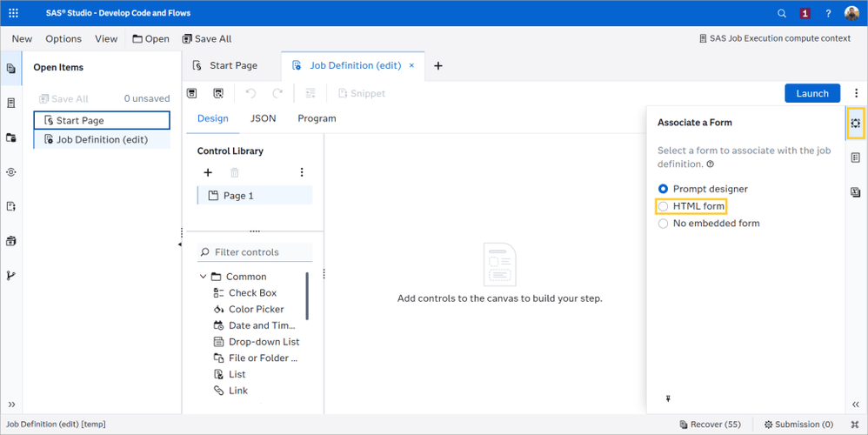This screenshot has width=868, height=435.
Task: Click SAS Job Execution compute context
Action: 774,39
